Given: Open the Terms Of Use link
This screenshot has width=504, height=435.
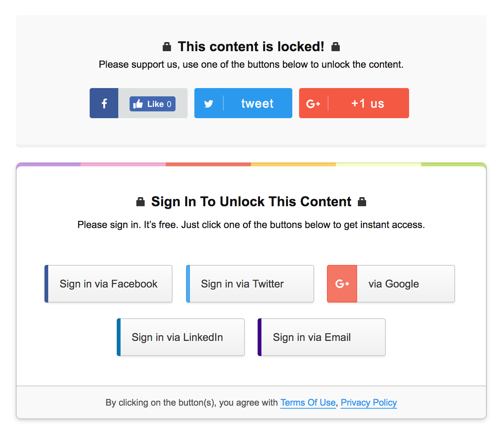Looking at the screenshot, I should tap(308, 403).
